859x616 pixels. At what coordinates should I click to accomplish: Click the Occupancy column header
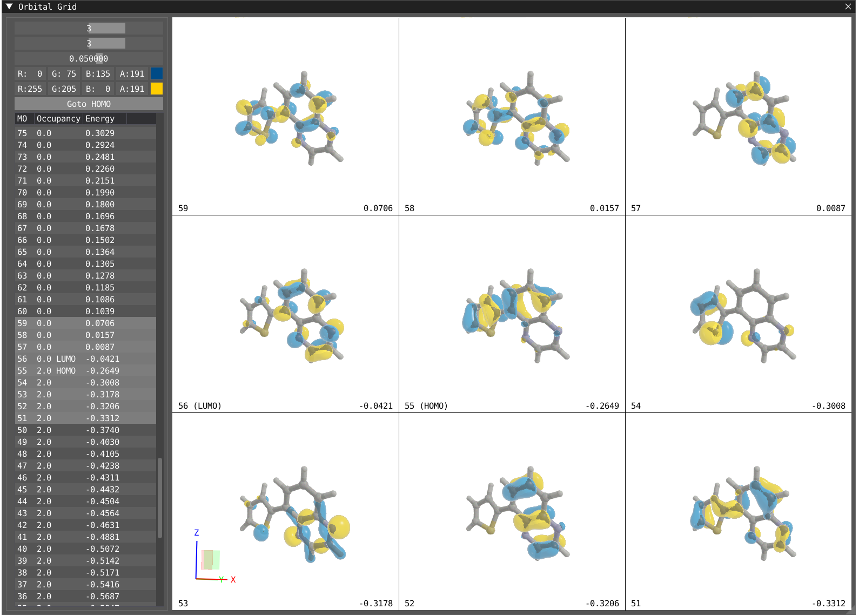pos(58,119)
